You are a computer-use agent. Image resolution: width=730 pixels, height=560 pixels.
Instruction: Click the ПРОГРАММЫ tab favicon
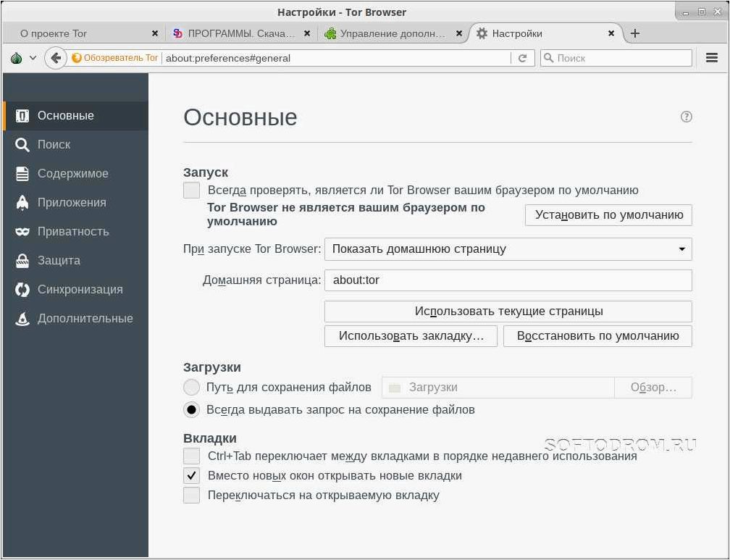(177, 33)
